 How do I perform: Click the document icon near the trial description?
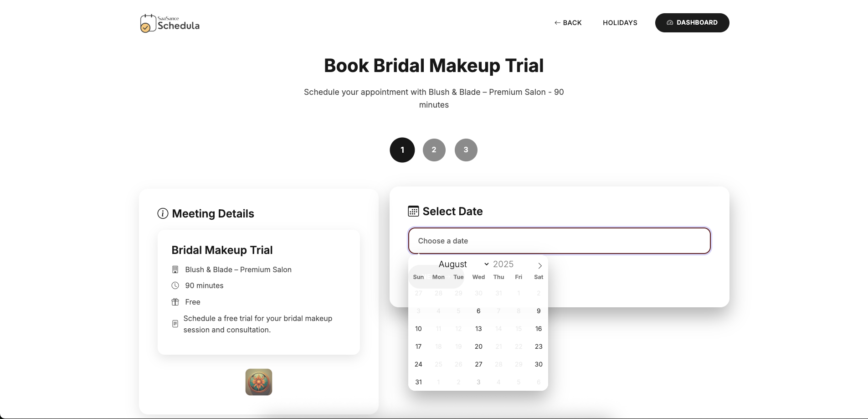pos(175,324)
